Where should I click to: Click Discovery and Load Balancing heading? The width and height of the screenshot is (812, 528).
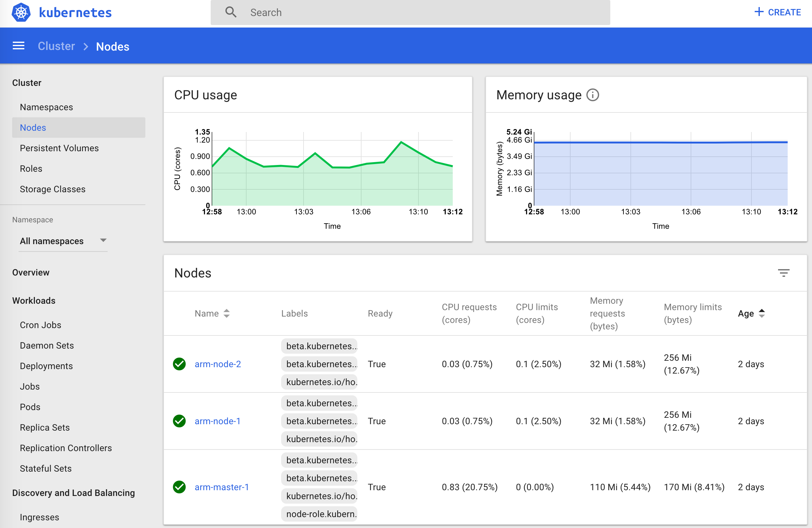click(x=74, y=492)
